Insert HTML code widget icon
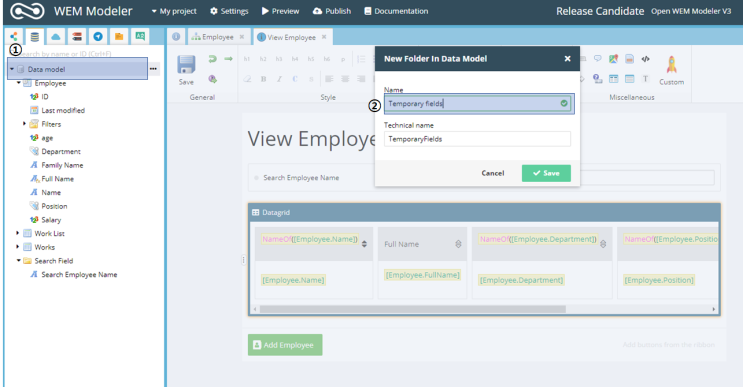Viewport: 743px width, 387px height. pyautogui.click(x=645, y=59)
